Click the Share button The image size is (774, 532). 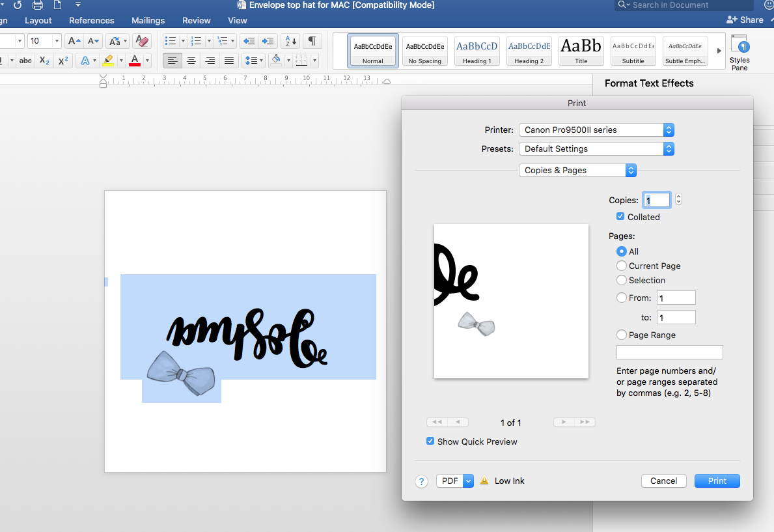[x=745, y=20]
